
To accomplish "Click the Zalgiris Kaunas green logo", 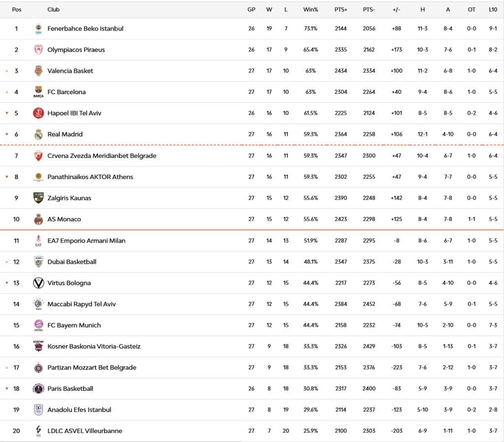I will pos(38,198).
